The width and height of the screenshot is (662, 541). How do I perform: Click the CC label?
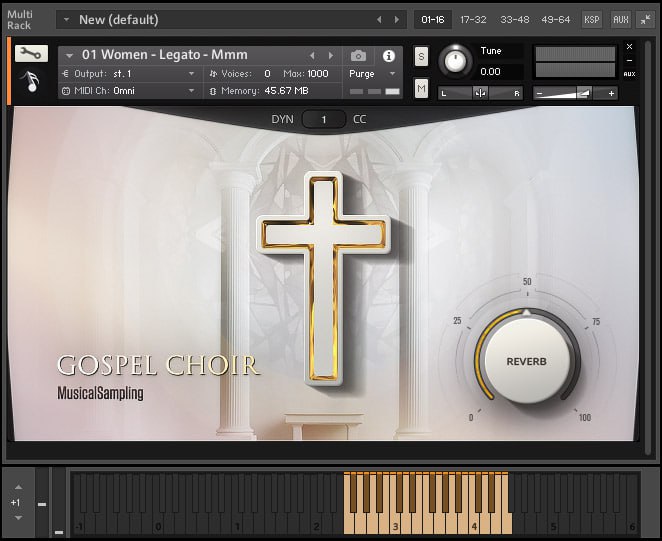[x=359, y=120]
